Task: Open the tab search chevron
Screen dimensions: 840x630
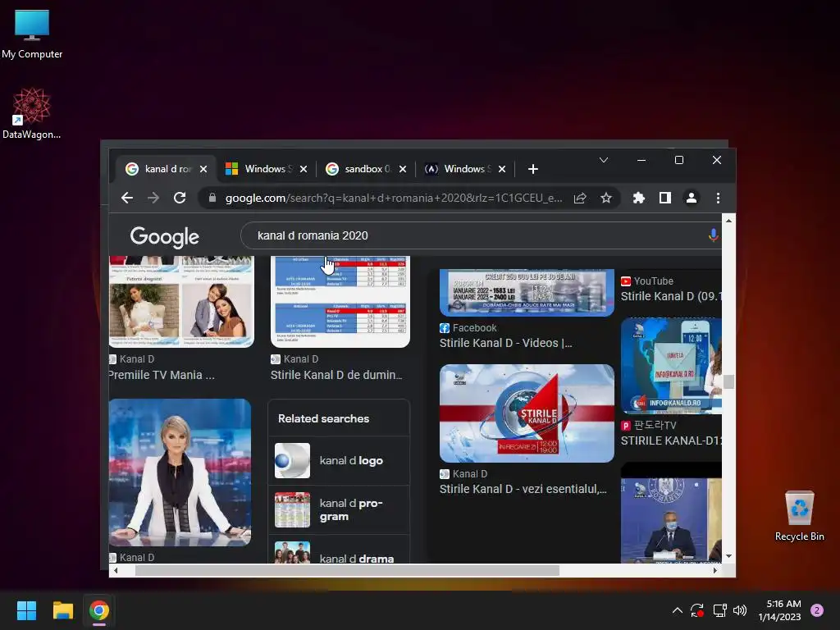Action: (x=603, y=160)
